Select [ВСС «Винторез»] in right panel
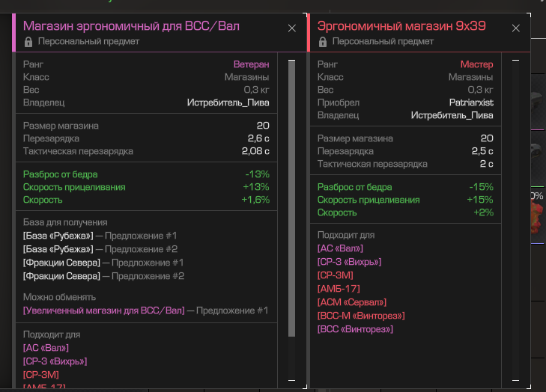The height and width of the screenshot is (392, 546). (355, 329)
